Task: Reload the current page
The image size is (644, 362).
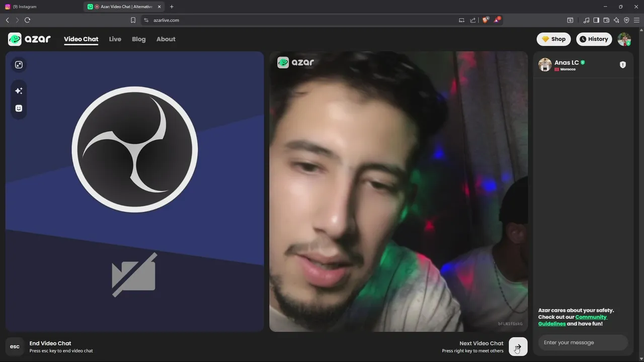Action: [x=27, y=20]
